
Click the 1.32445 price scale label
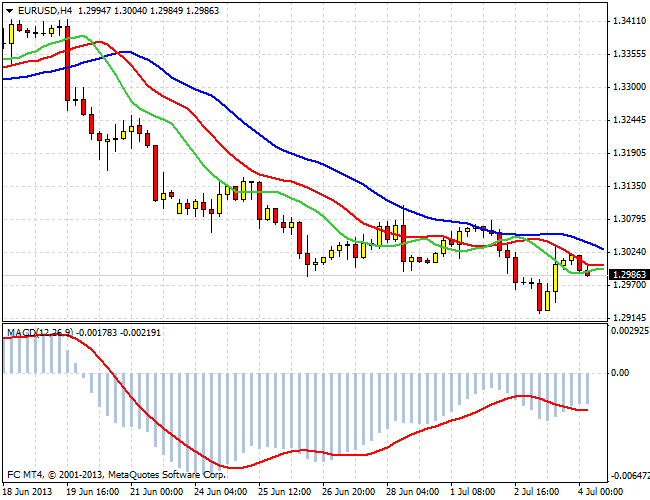(629, 120)
